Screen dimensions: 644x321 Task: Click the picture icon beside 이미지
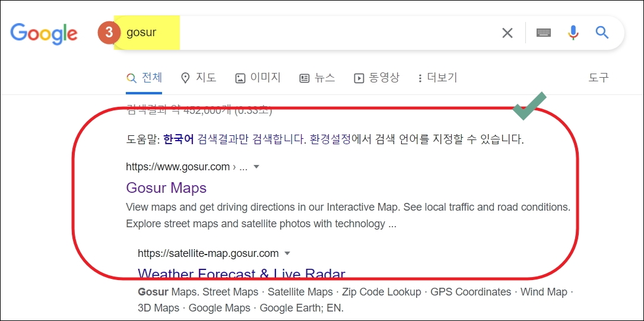tap(240, 78)
